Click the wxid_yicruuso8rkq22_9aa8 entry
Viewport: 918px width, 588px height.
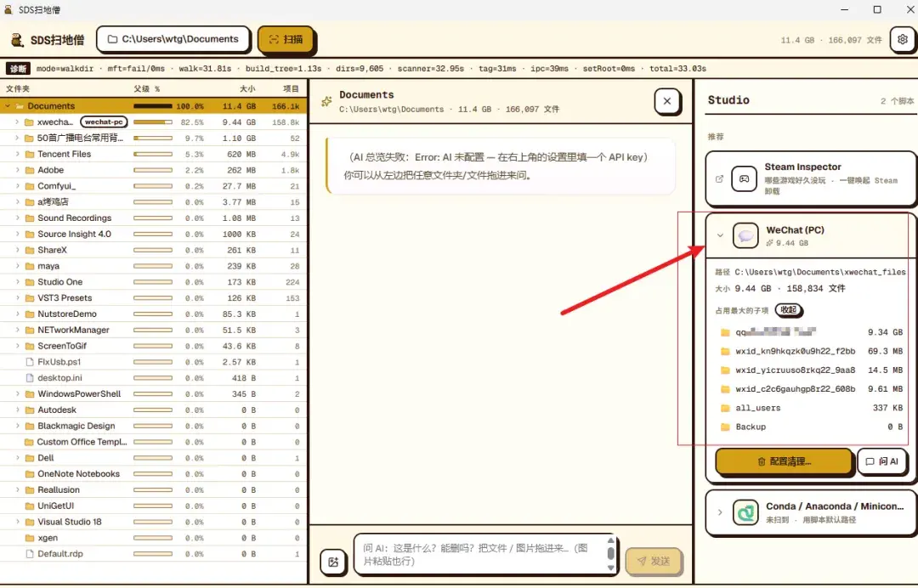point(812,370)
